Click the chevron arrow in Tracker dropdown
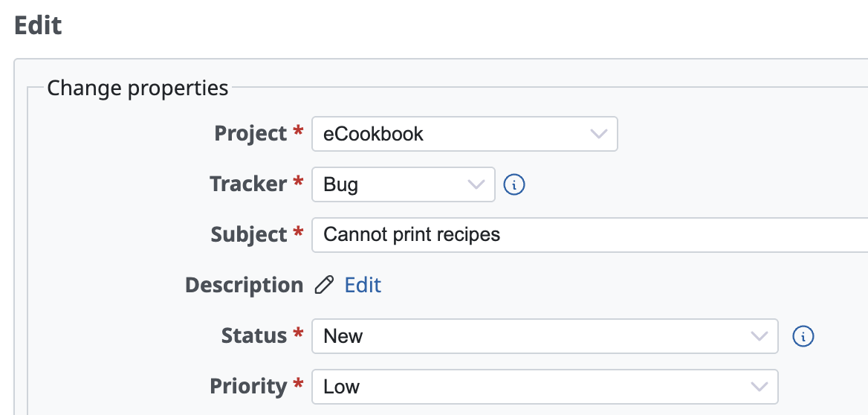The width and height of the screenshot is (868, 415). pyautogui.click(x=476, y=184)
